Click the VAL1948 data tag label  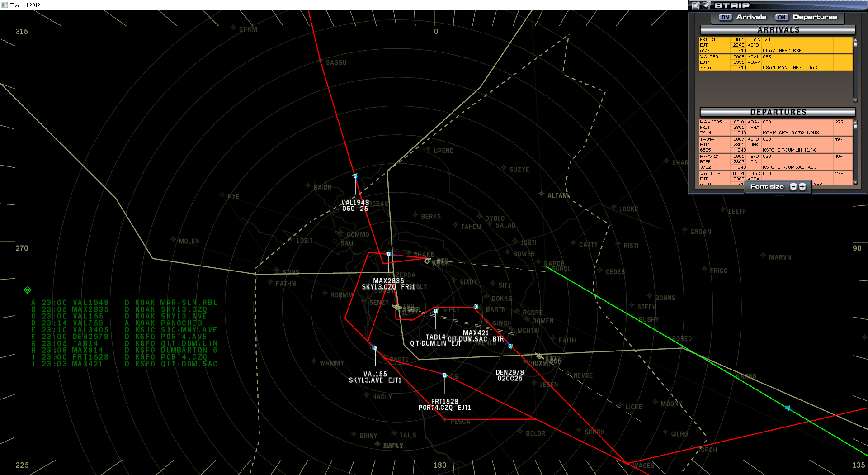click(355, 206)
